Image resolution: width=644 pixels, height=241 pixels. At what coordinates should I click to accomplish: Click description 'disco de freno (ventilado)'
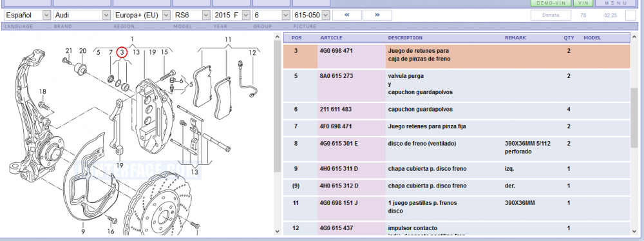pos(422,144)
